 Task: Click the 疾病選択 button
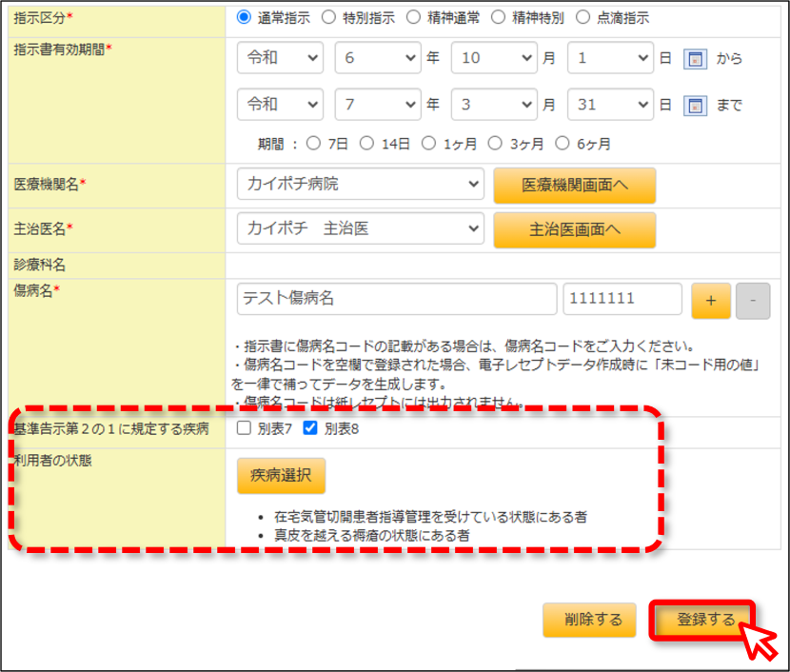[281, 476]
